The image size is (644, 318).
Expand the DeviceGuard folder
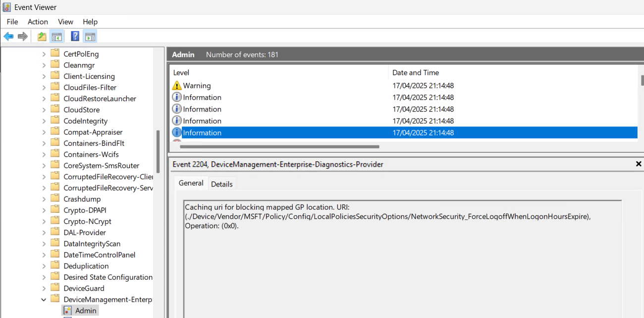coord(44,288)
